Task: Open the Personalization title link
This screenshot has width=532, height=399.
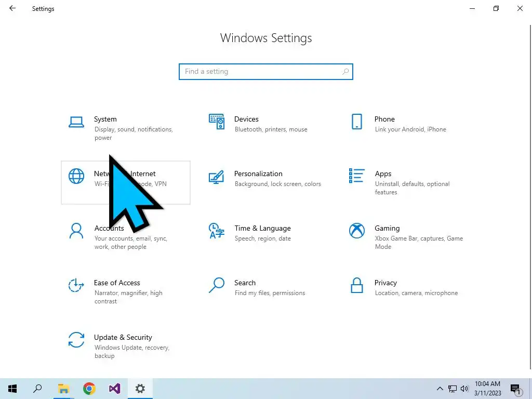Action: click(258, 174)
